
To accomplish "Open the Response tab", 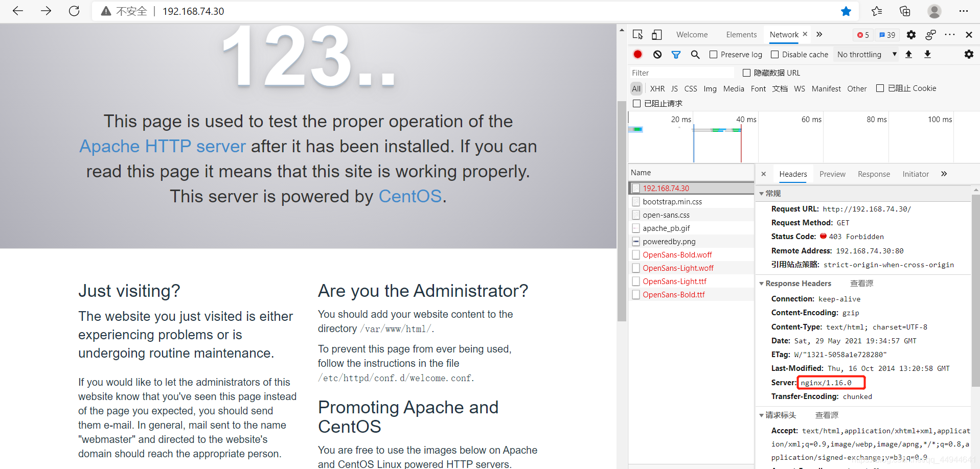I will pyautogui.click(x=874, y=174).
